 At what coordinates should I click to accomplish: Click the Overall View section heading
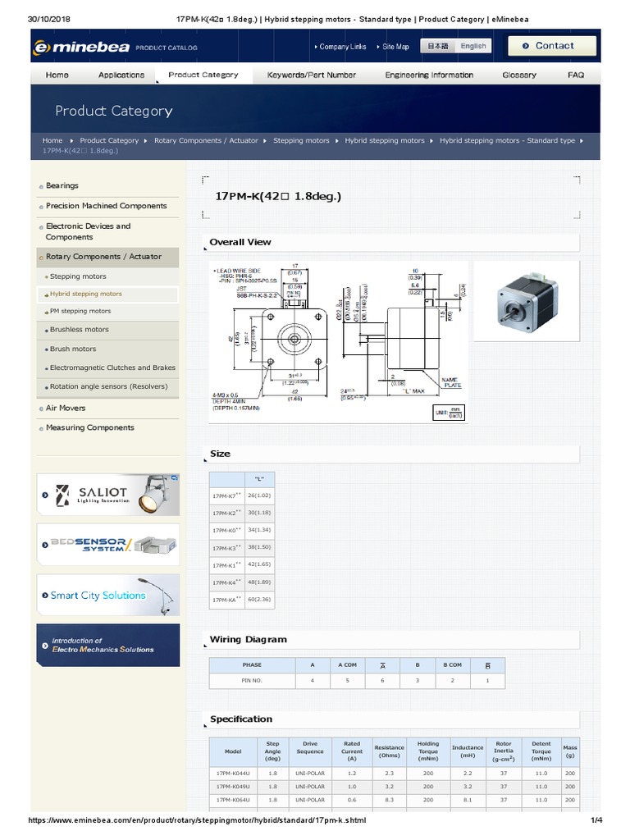pyautogui.click(x=240, y=242)
